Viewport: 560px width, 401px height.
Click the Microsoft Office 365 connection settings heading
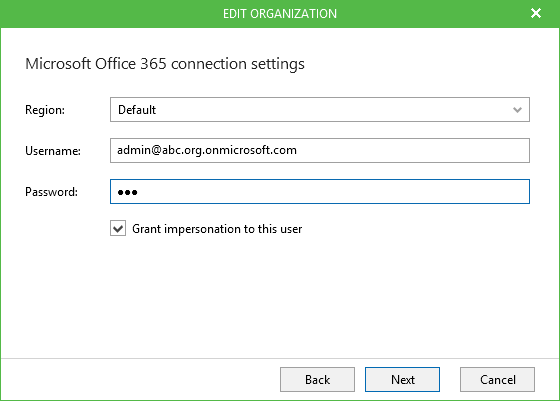coord(165,64)
